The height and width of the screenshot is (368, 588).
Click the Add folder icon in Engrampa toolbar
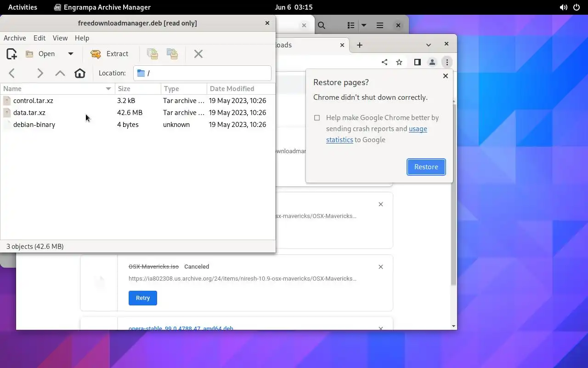tap(172, 54)
